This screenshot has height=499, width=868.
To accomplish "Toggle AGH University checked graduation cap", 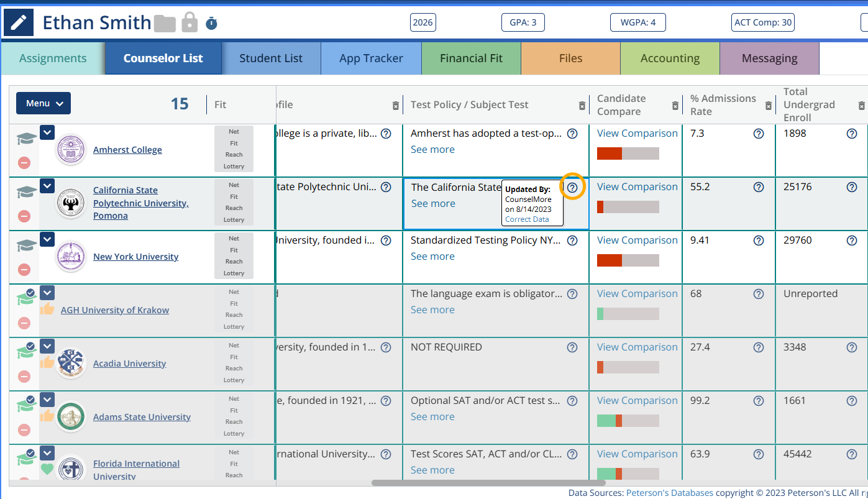I will coord(25,298).
